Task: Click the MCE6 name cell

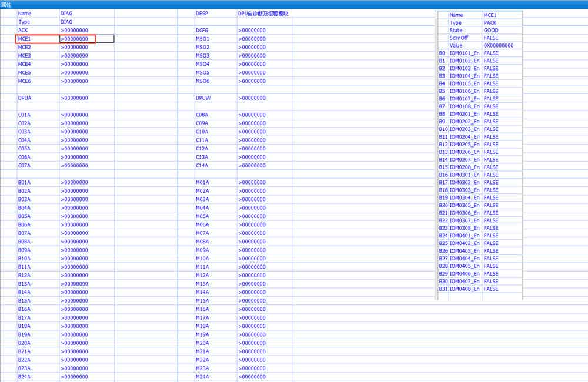Action: click(x=25, y=81)
